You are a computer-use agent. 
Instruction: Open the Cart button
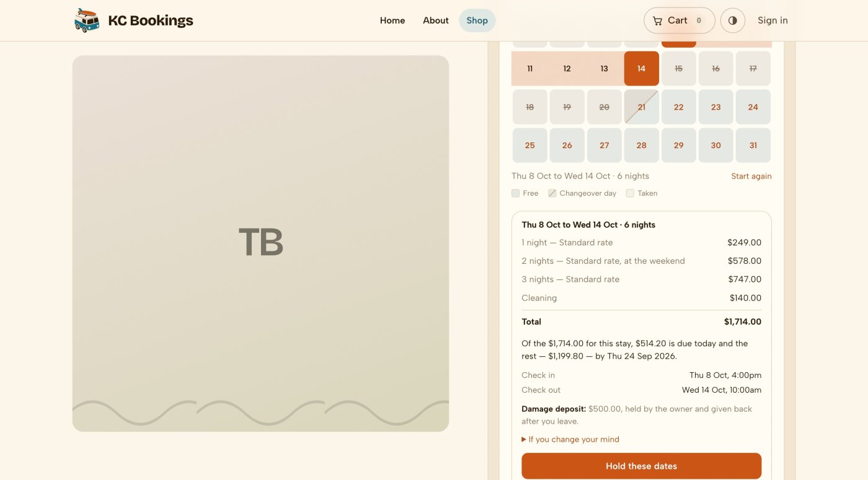pos(679,20)
